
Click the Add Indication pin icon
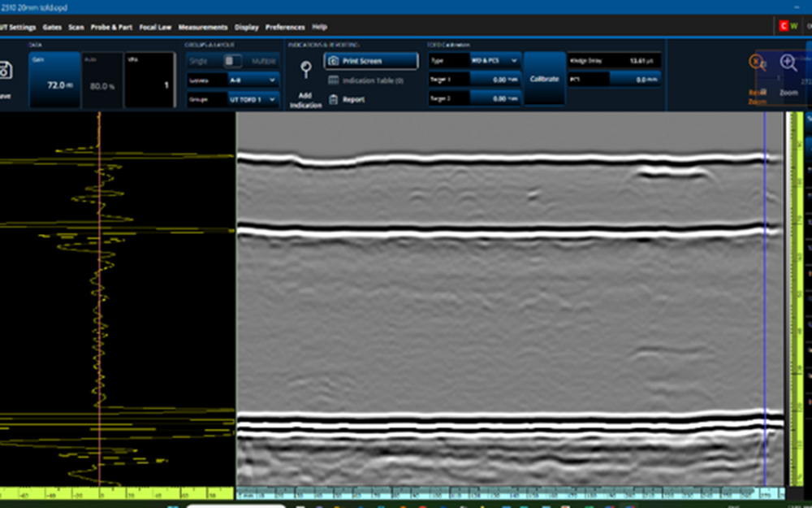[306, 71]
